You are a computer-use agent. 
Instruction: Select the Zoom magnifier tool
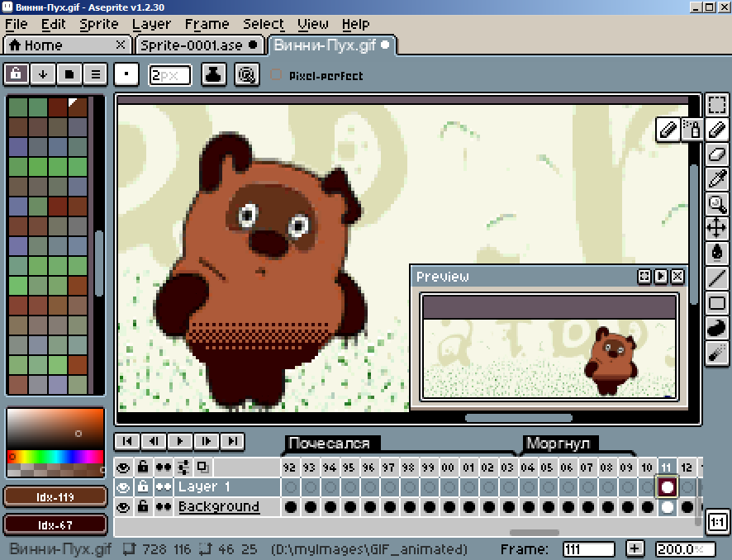[716, 203]
